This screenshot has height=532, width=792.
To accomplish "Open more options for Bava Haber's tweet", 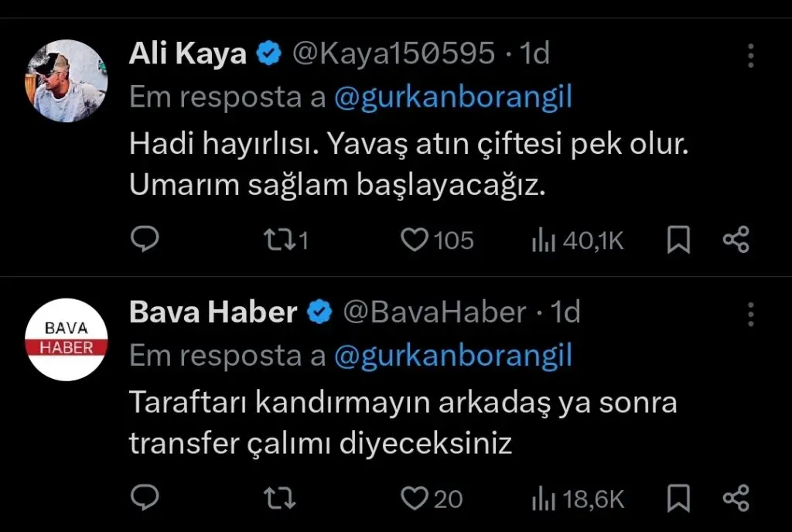I will click(x=750, y=314).
